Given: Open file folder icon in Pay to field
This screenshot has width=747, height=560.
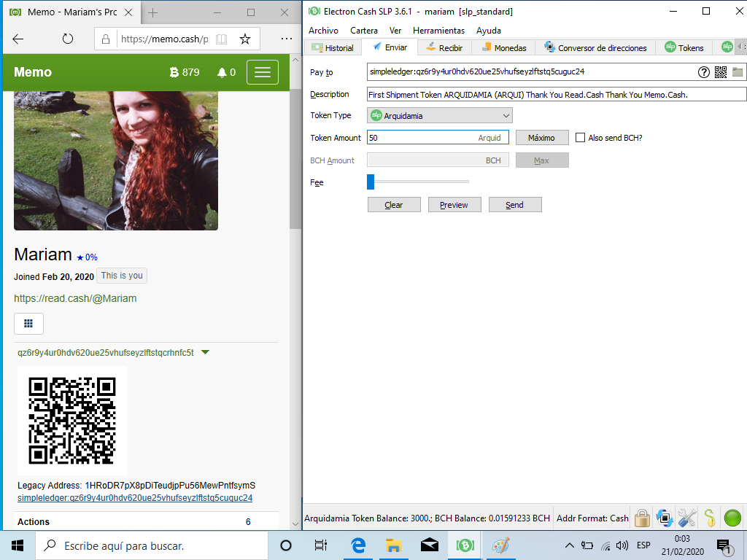Looking at the screenshot, I should click(737, 72).
